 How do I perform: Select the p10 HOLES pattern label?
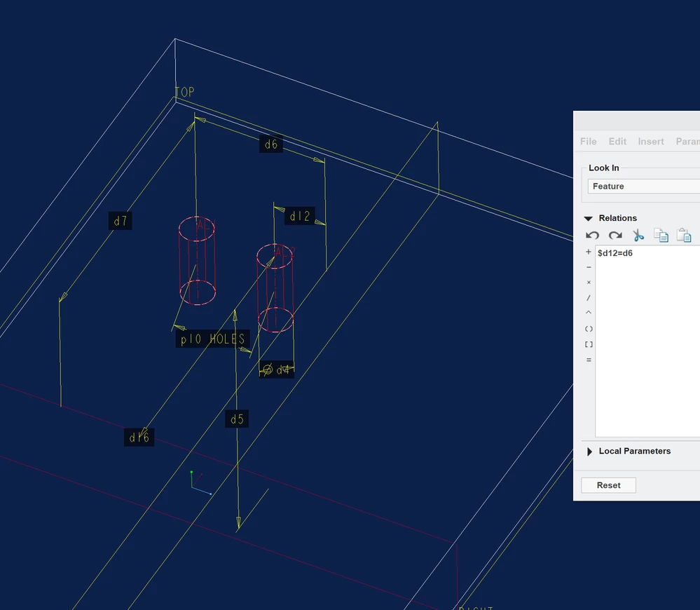(x=212, y=339)
